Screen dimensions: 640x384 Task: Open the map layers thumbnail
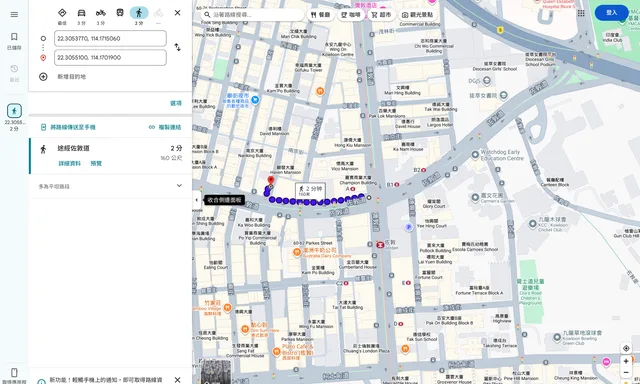[x=216, y=372]
